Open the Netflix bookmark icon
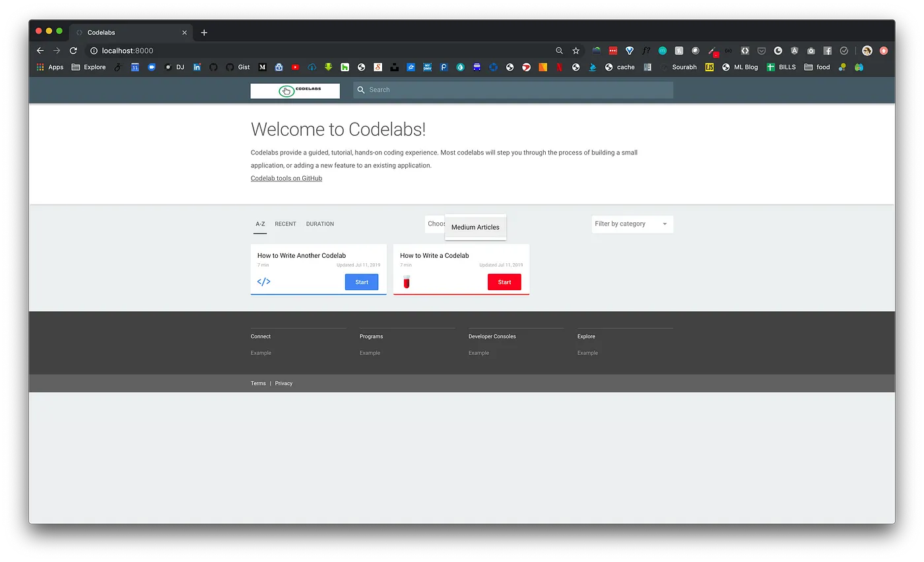The image size is (924, 562). tap(560, 67)
